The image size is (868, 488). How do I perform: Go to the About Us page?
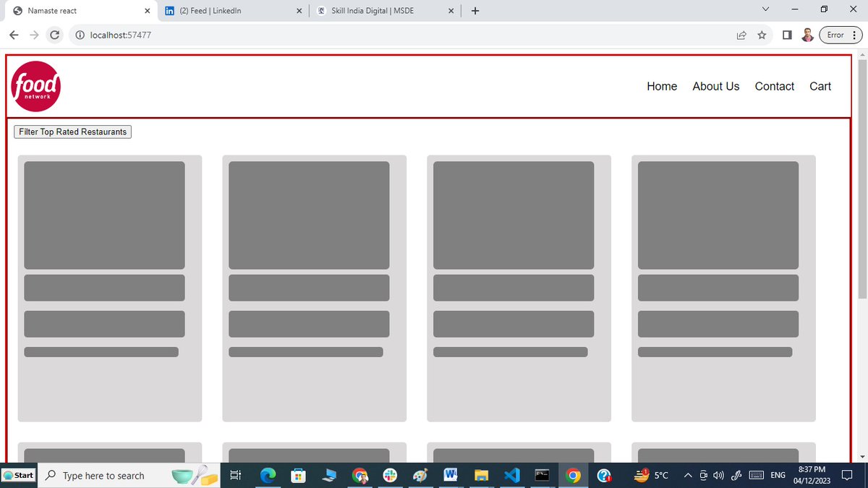point(716,86)
